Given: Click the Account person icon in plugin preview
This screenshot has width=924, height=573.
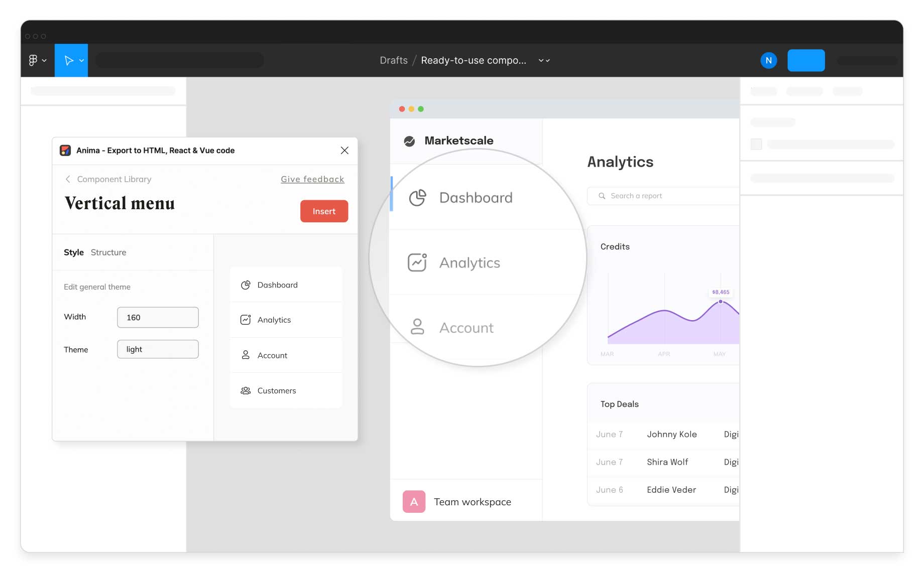Looking at the screenshot, I should [246, 355].
